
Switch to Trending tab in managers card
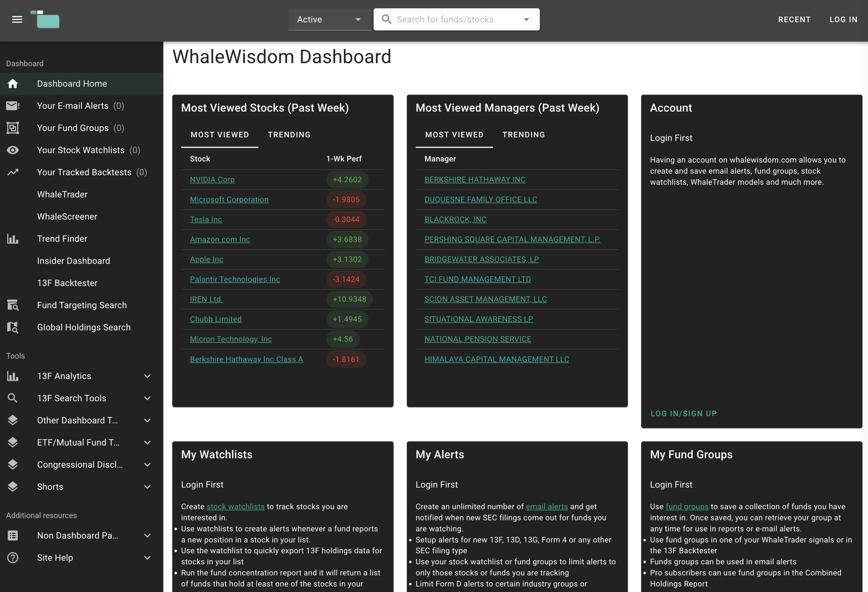click(x=523, y=135)
